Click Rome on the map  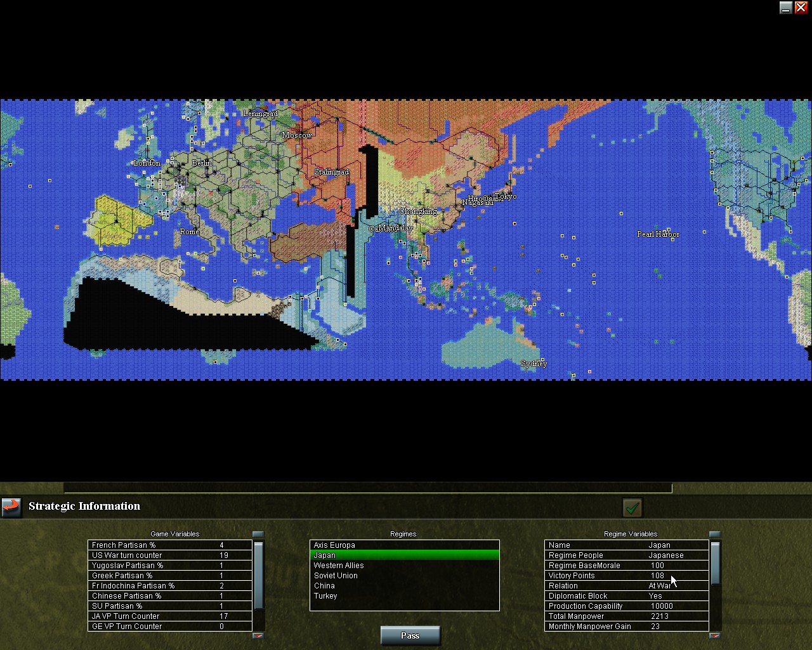[x=190, y=232]
